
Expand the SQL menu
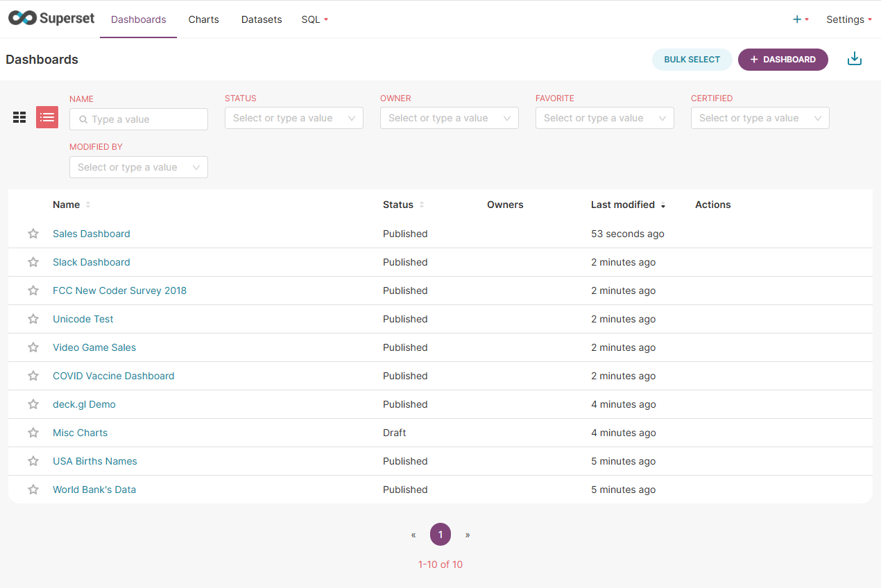(x=315, y=19)
